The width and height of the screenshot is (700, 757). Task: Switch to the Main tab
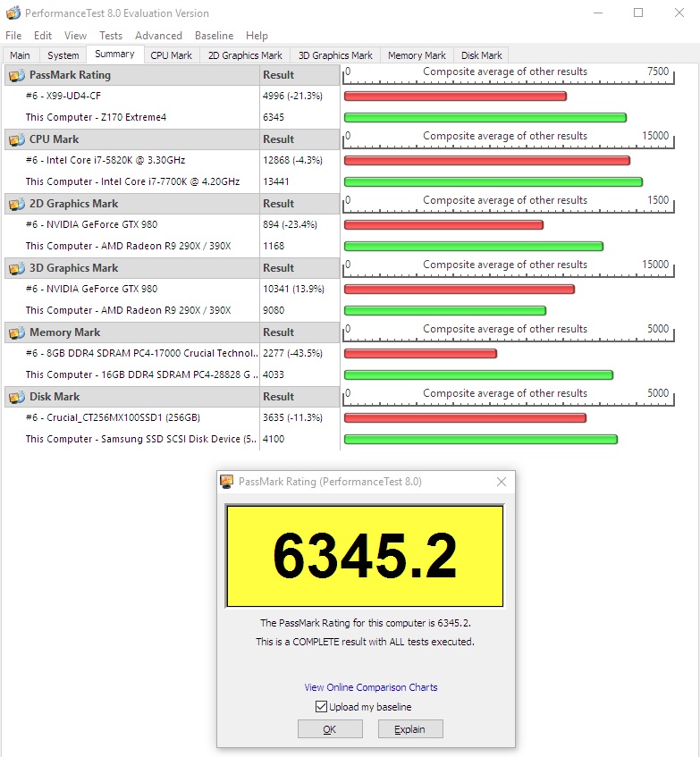coord(21,55)
